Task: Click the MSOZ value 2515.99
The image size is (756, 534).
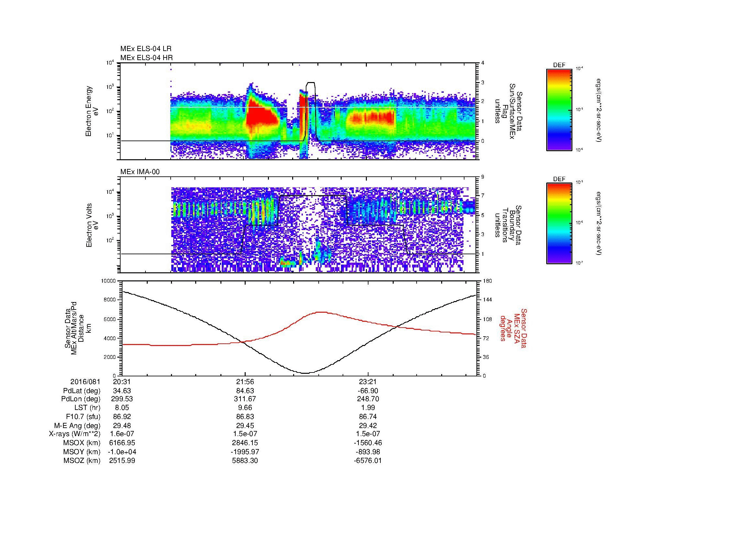Action: coord(122,461)
